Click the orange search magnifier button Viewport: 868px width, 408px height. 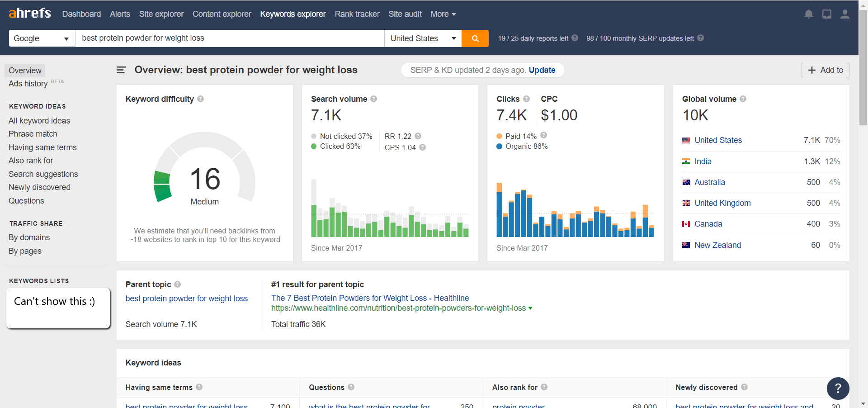pyautogui.click(x=475, y=38)
